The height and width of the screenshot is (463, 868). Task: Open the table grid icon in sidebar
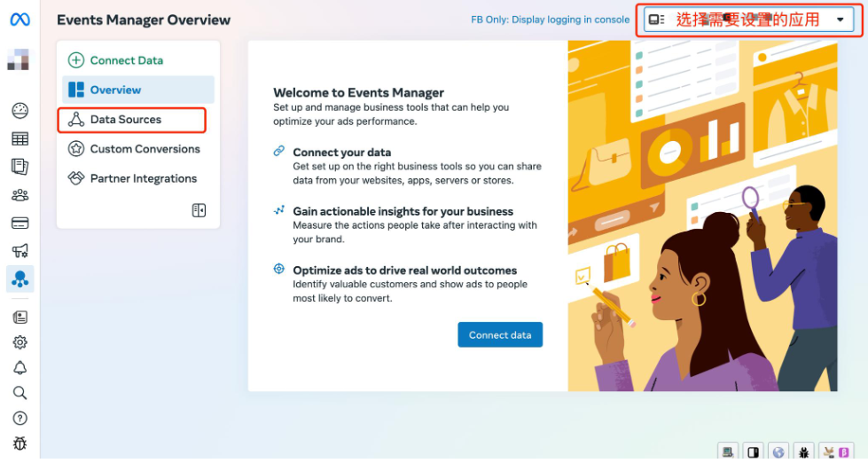click(x=20, y=138)
